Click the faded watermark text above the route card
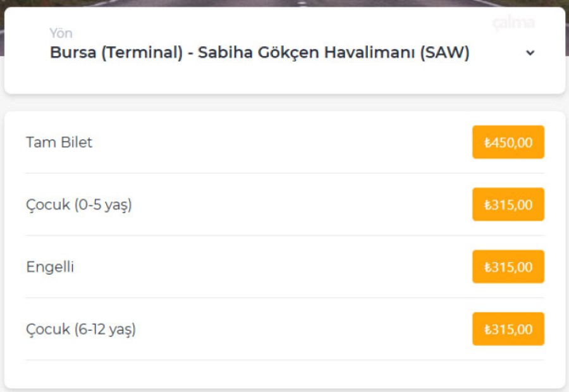569x392 pixels. pos(513,23)
